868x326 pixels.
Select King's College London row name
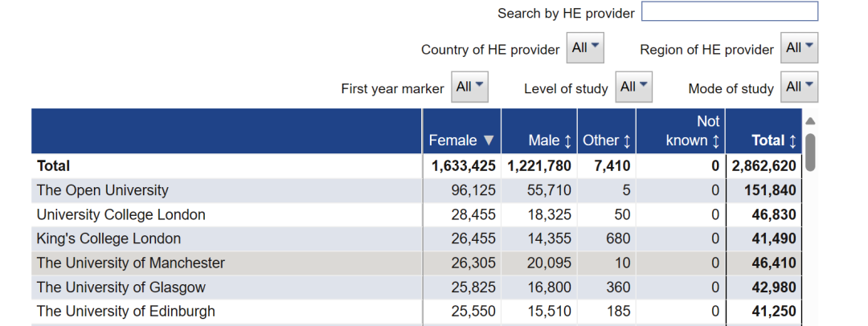[108, 239]
